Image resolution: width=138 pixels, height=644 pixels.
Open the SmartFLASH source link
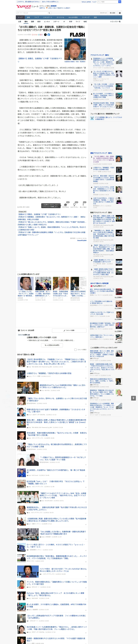[x=82, y=241]
